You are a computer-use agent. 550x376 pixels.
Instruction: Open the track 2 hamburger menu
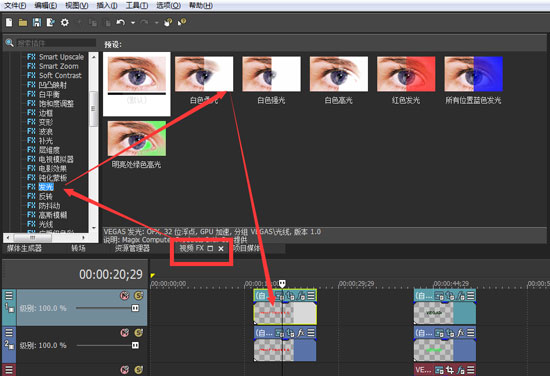9,333
